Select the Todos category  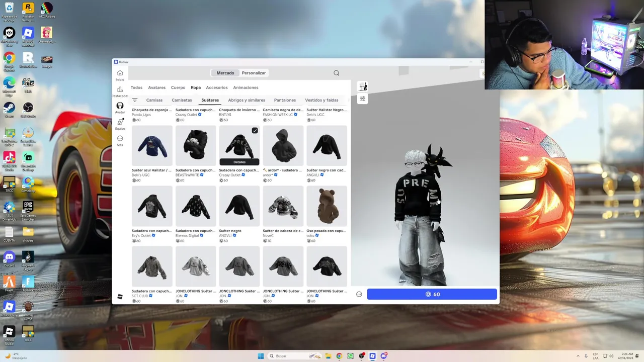point(136,87)
